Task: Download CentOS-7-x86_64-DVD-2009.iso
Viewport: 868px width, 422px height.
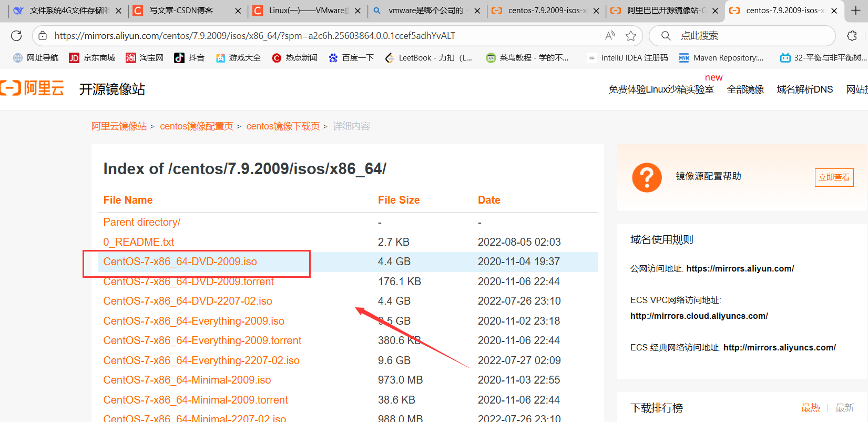Action: [180, 262]
